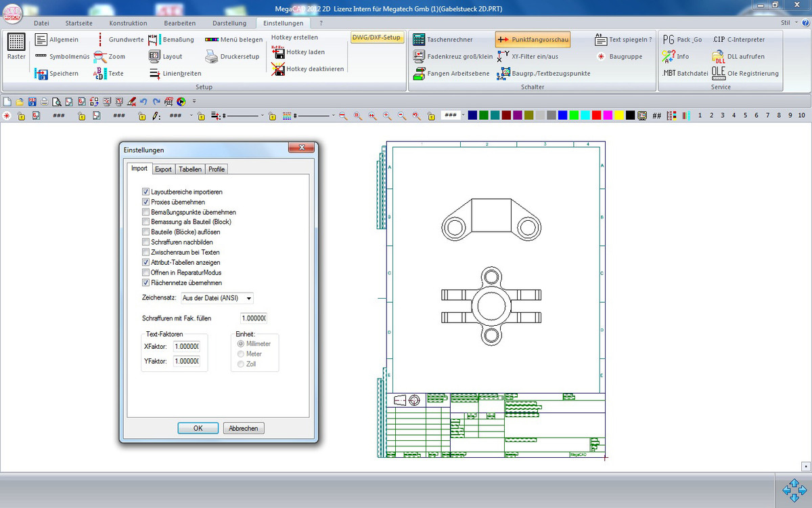
Task: Enable Schraffuren nachbilden checkbox
Action: pos(145,242)
